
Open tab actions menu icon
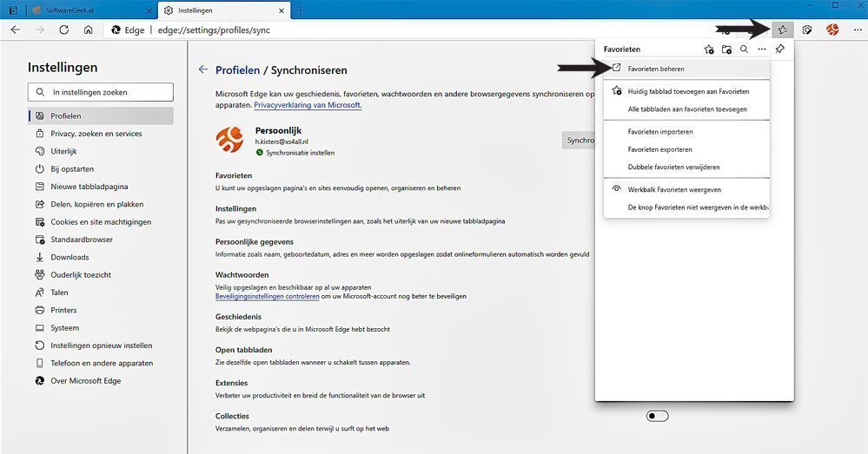pyautogui.click(x=13, y=10)
